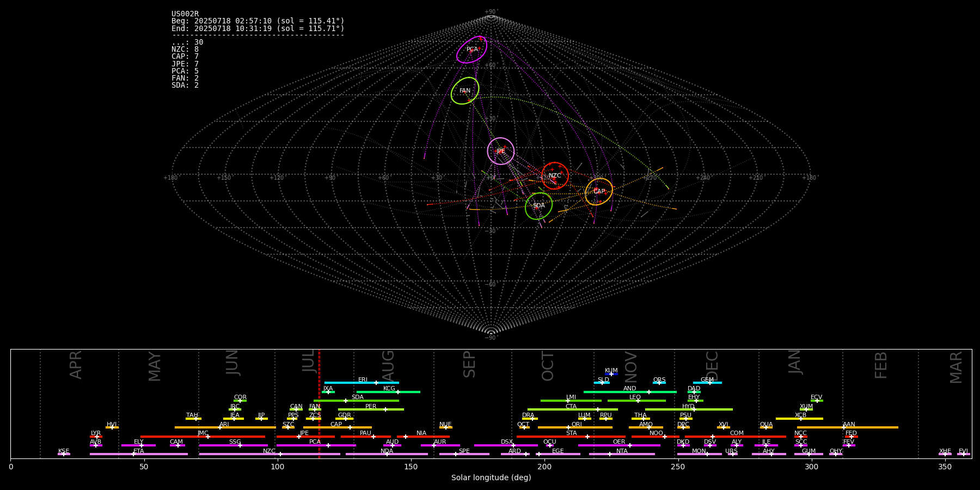Click the QUA shower label in timeline

tap(767, 425)
